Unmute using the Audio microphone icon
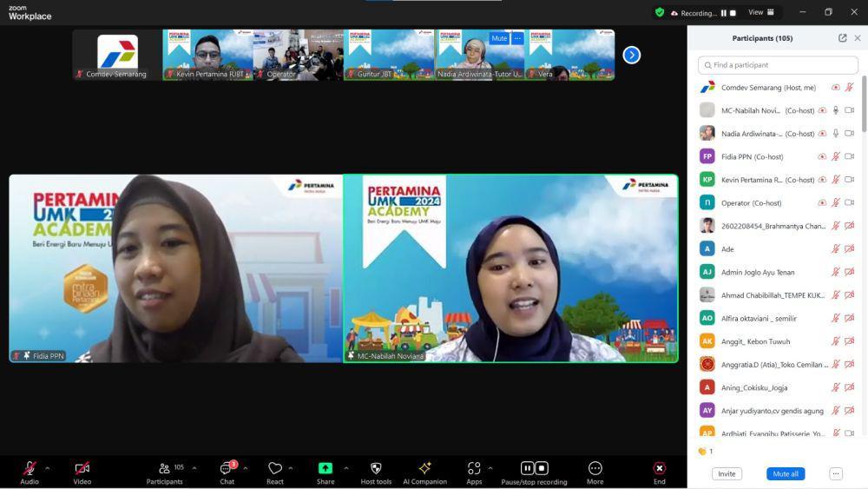 tap(30, 468)
